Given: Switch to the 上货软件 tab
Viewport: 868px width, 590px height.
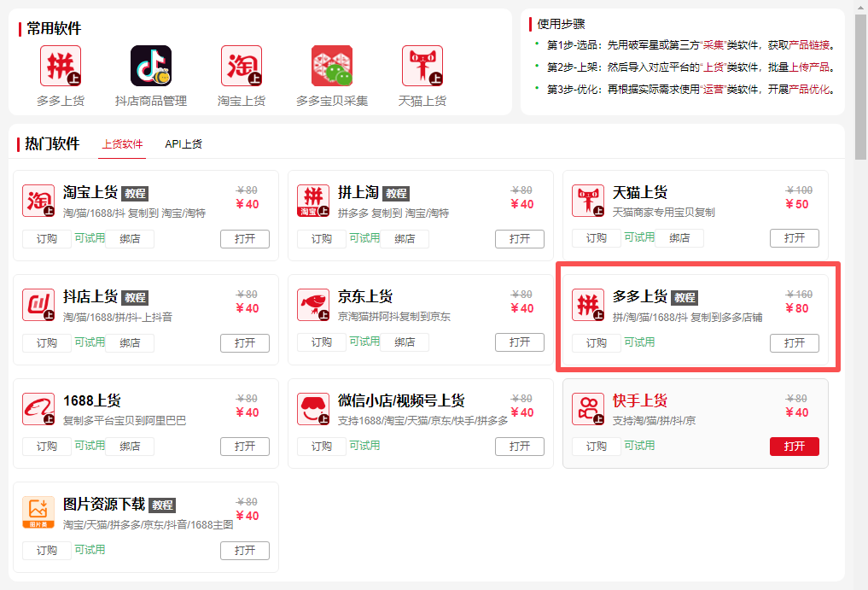Looking at the screenshot, I should click(x=122, y=144).
